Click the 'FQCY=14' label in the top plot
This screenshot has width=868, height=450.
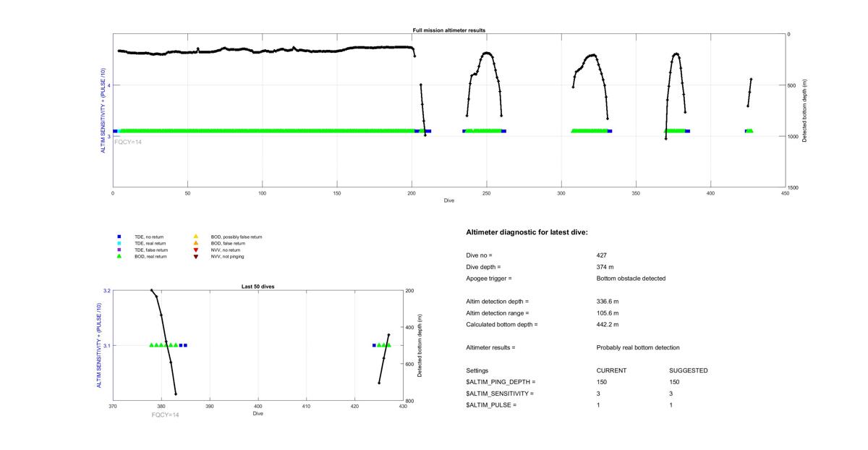click(128, 142)
